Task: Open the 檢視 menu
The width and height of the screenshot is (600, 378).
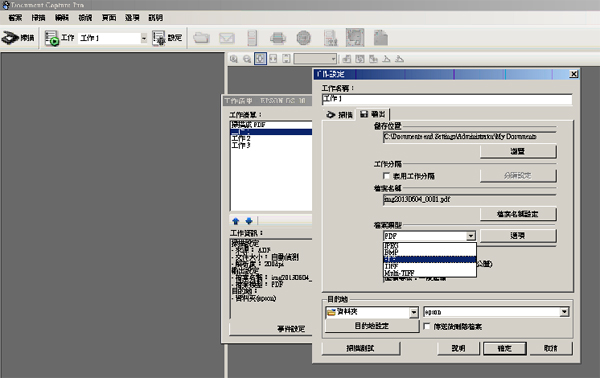Action: tap(85, 18)
